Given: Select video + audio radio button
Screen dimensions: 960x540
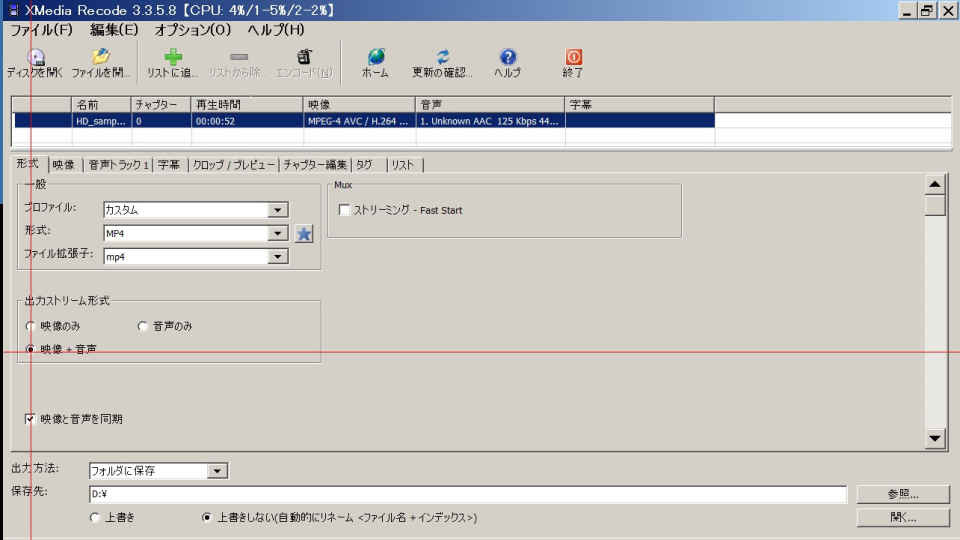Looking at the screenshot, I should click(x=30, y=349).
